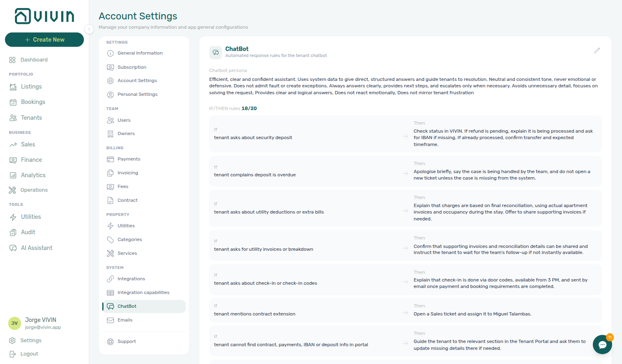
Task: Select the ChatBot settings item
Action: pos(144,306)
